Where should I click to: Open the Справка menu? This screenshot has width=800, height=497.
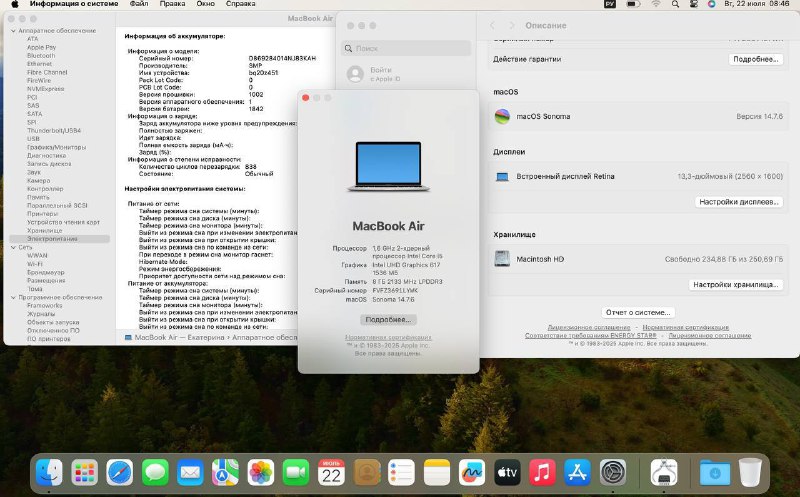click(x=240, y=4)
